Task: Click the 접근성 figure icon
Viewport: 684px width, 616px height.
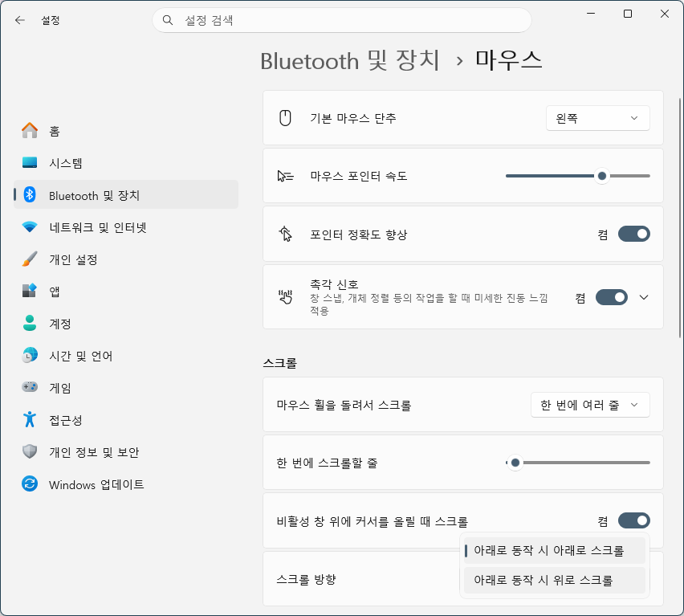Action: coord(30,419)
